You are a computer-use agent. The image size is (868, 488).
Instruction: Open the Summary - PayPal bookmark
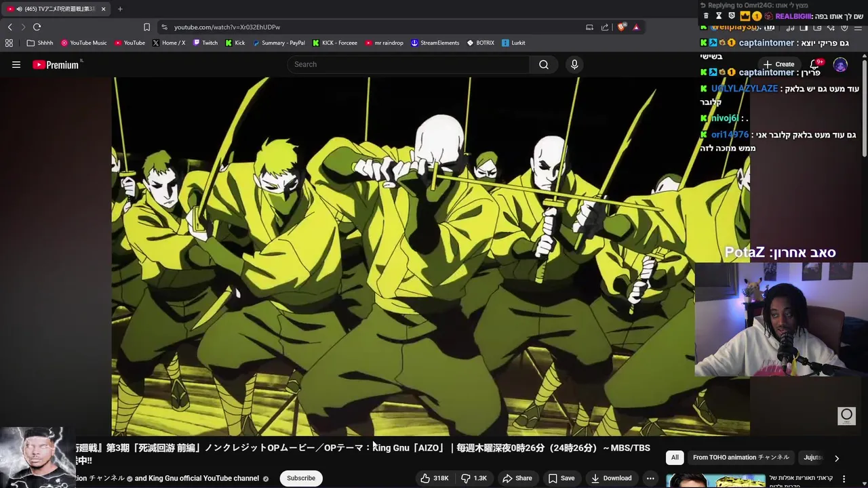(279, 43)
